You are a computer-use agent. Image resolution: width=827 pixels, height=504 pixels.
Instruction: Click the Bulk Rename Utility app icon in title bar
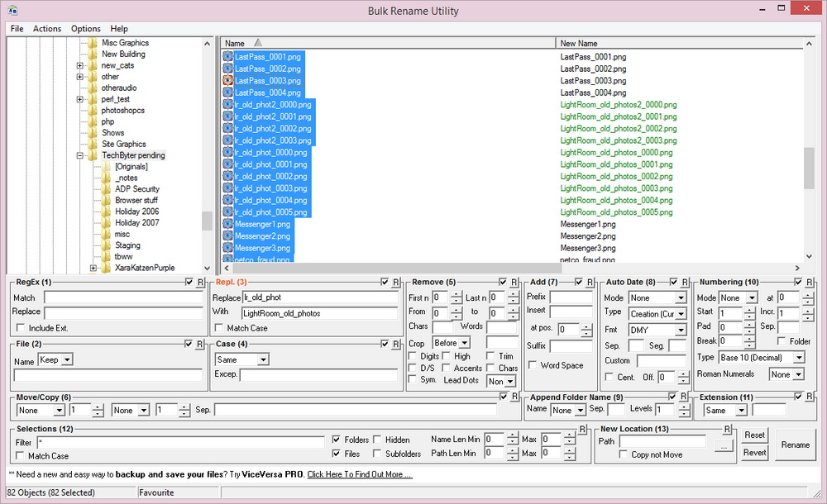point(12,11)
